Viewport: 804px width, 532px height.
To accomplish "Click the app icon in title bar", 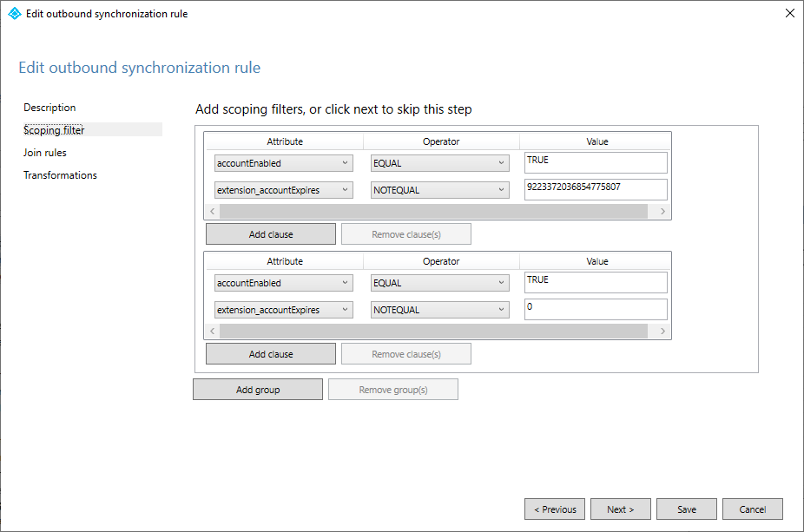I will pos(14,14).
